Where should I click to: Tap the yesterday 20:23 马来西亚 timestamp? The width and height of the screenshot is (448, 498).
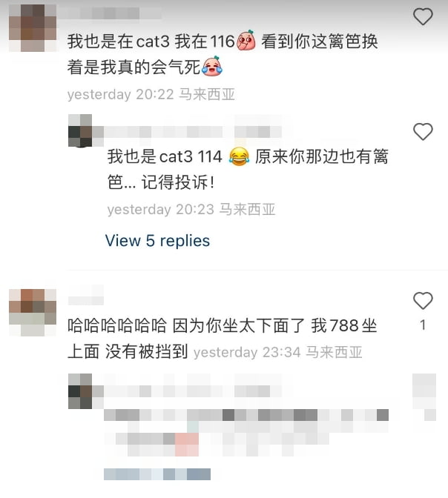coord(191,209)
